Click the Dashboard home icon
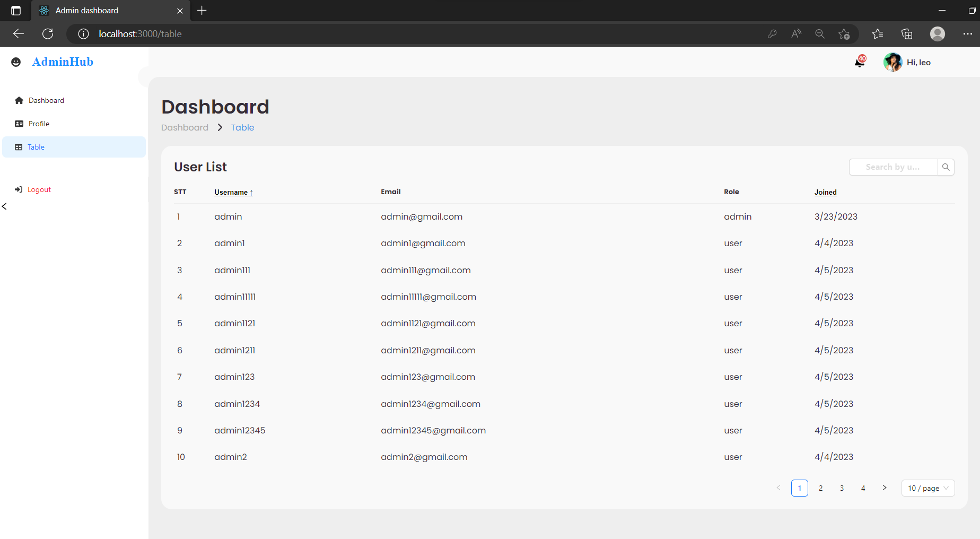 [19, 100]
